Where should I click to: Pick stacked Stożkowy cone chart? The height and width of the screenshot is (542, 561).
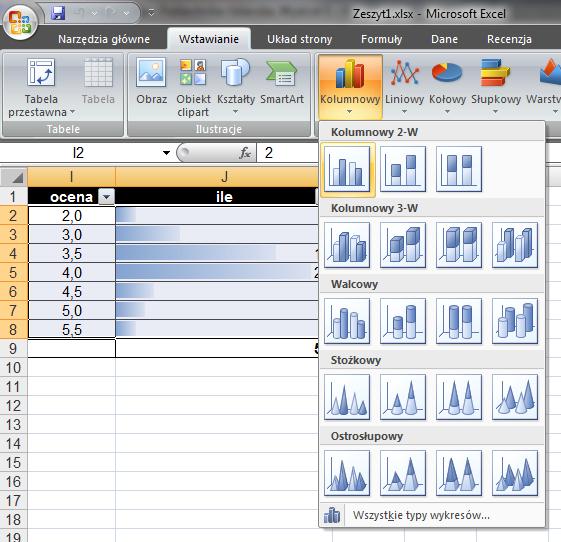403,397
